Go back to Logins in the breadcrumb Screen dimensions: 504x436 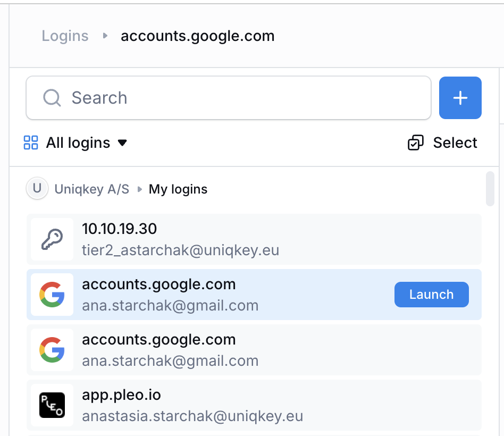coord(65,36)
